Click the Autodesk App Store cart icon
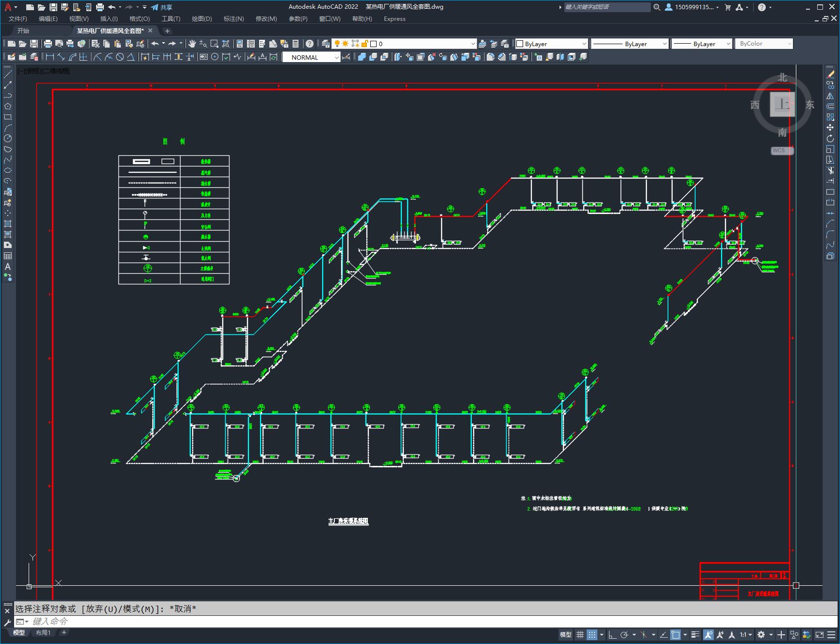840x644 pixels. (x=727, y=7)
